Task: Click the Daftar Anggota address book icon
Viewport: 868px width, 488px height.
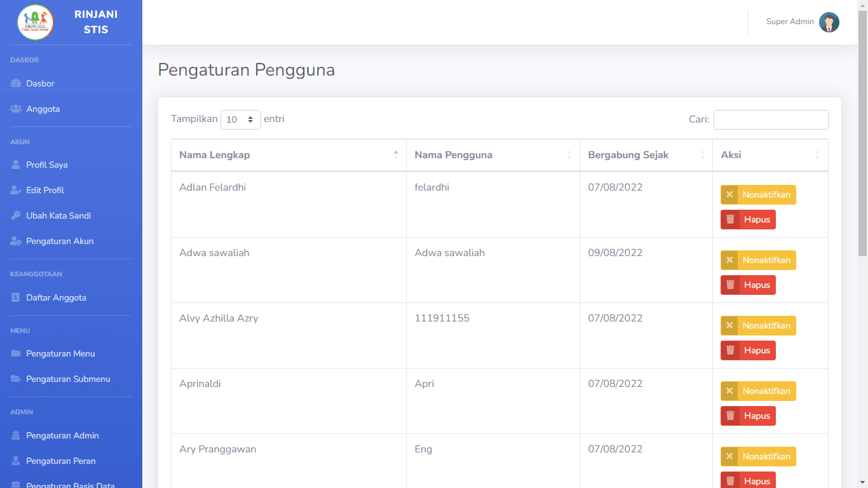Action: [16, 298]
